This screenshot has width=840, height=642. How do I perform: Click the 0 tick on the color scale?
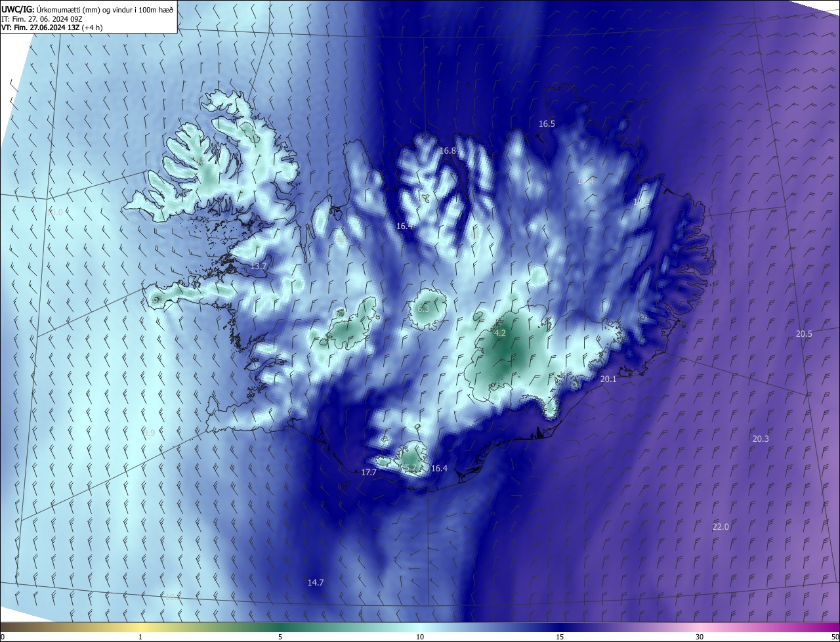pos(3,637)
